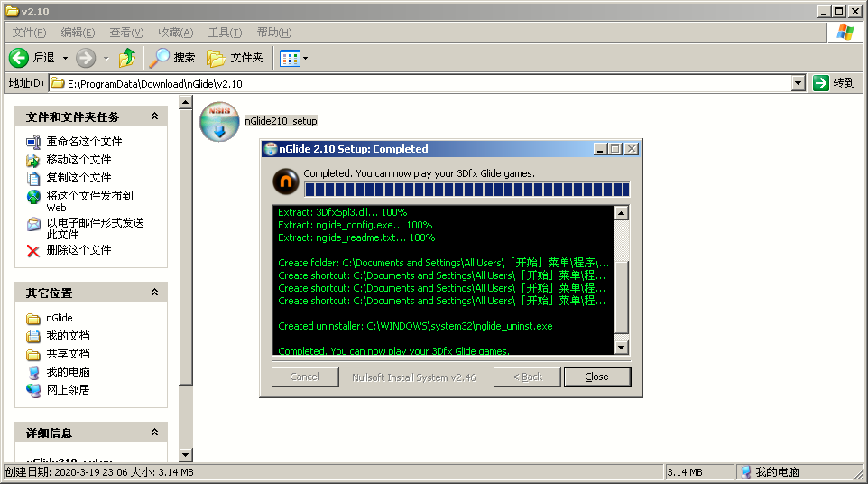Minimize the nGlide setup dialog
This screenshot has width=868, height=484.
click(600, 149)
